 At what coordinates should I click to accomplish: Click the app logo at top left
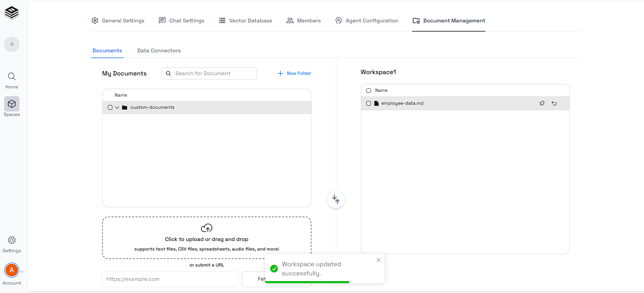pyautogui.click(x=12, y=13)
